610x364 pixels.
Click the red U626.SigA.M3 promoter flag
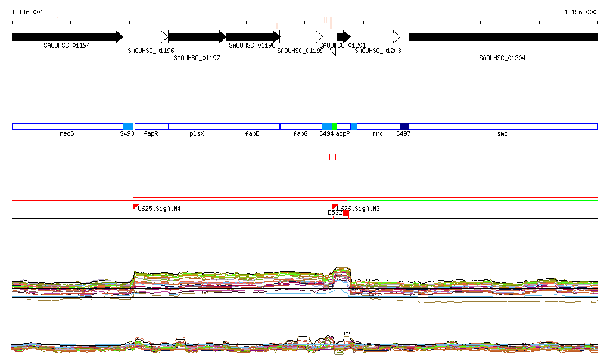click(334, 207)
